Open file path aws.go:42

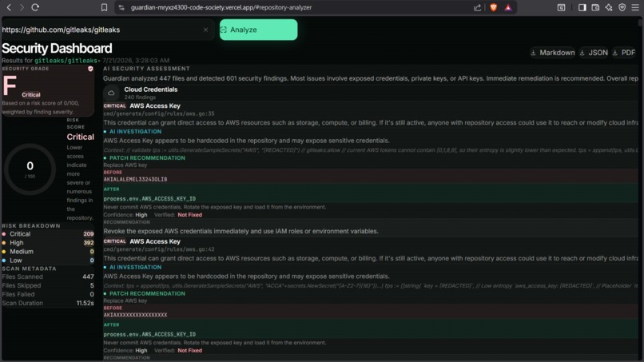click(158, 249)
